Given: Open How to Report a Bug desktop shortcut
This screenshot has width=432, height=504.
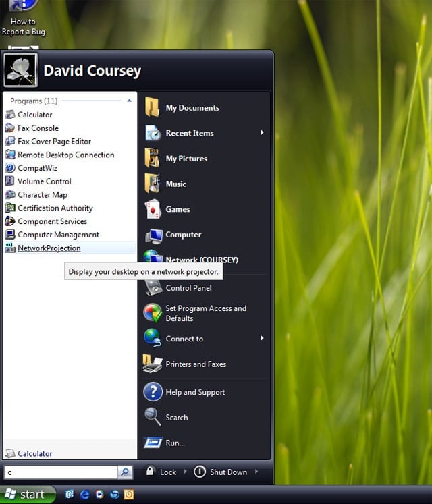Looking at the screenshot, I should [x=23, y=18].
